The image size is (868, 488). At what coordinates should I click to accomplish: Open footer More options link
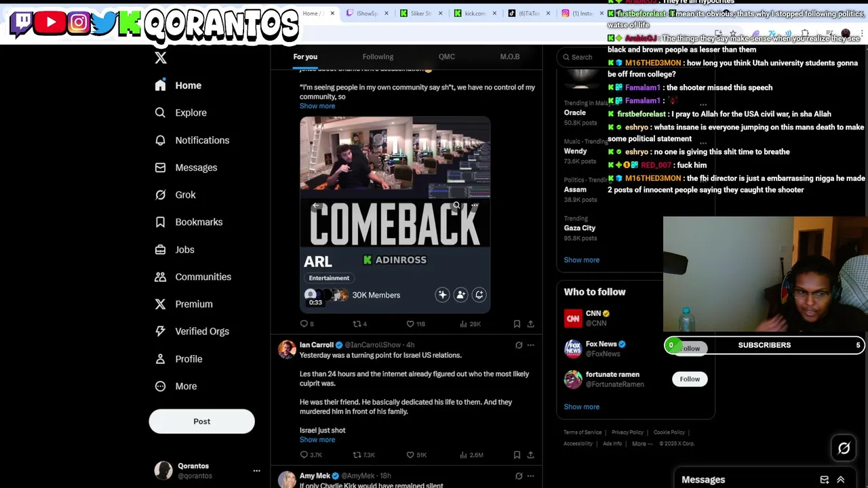(x=642, y=444)
